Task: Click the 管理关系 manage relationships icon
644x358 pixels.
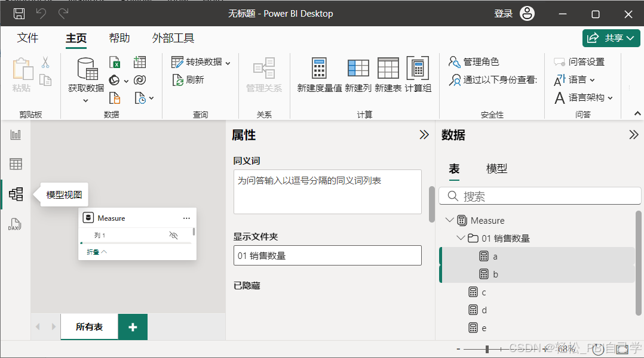Action: [264, 68]
